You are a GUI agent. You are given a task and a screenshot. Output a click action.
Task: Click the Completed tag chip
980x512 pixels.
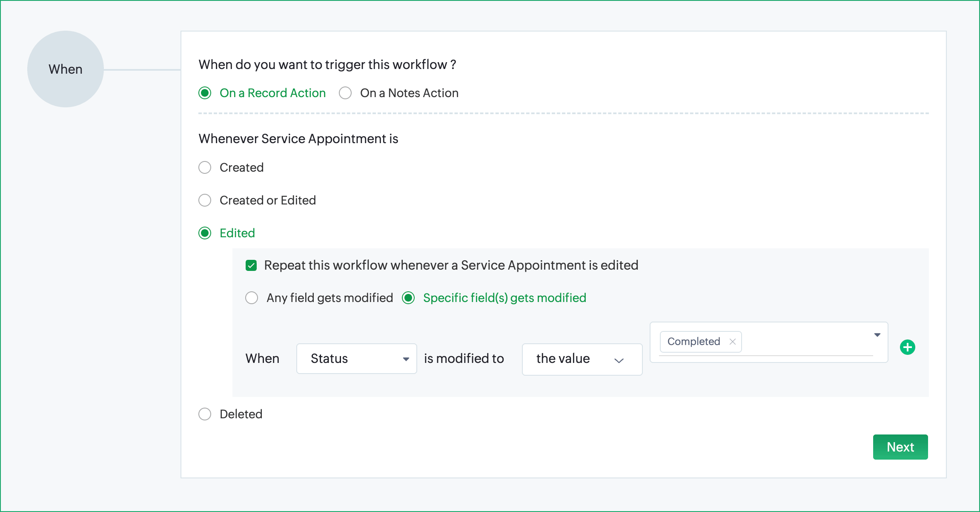click(693, 342)
